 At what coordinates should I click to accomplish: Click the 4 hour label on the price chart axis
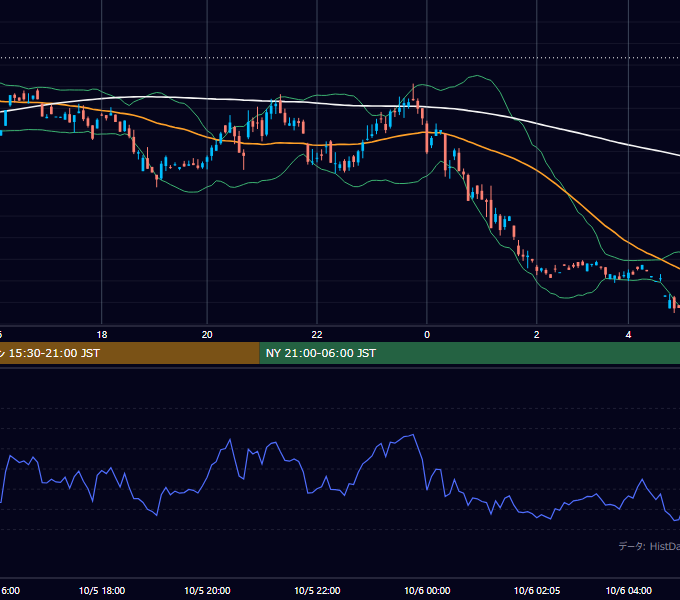[628, 335]
